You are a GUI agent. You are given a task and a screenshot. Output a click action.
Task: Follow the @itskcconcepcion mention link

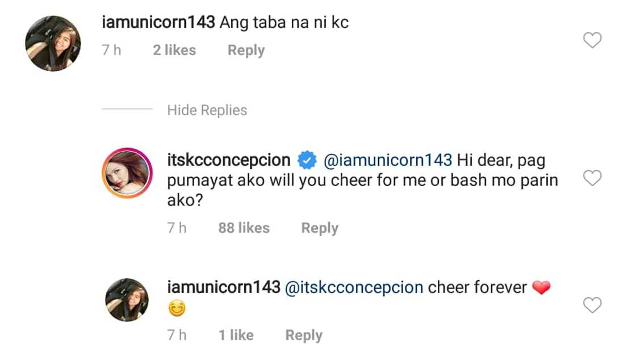click(x=354, y=287)
